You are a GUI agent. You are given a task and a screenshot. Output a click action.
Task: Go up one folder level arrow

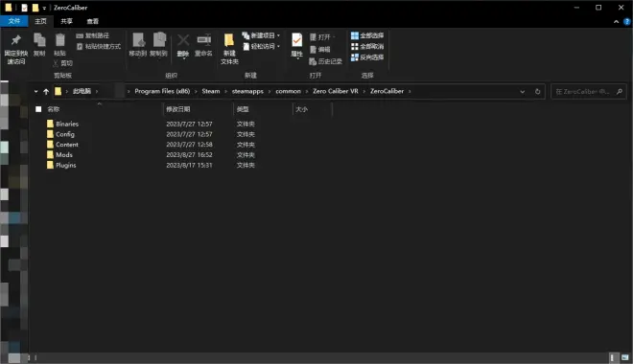(x=46, y=92)
